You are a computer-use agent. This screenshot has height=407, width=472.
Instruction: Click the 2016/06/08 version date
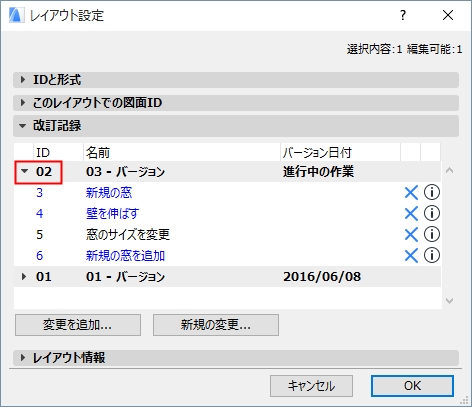[322, 277]
